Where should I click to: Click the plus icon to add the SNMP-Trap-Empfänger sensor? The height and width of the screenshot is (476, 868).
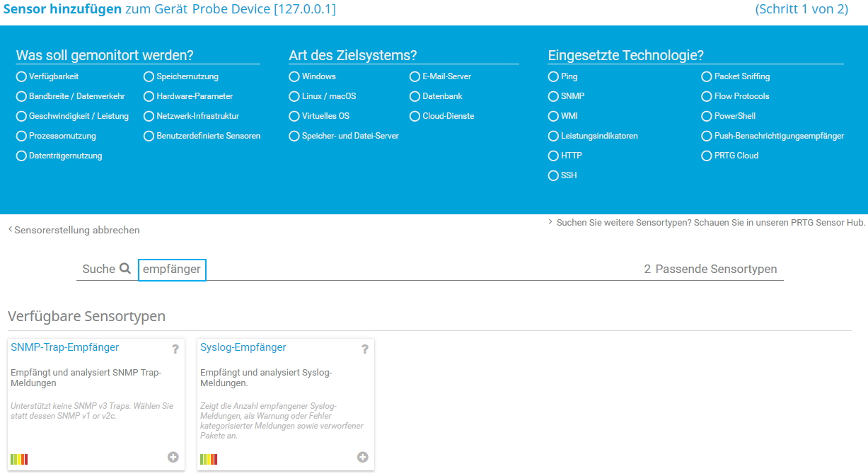173,457
